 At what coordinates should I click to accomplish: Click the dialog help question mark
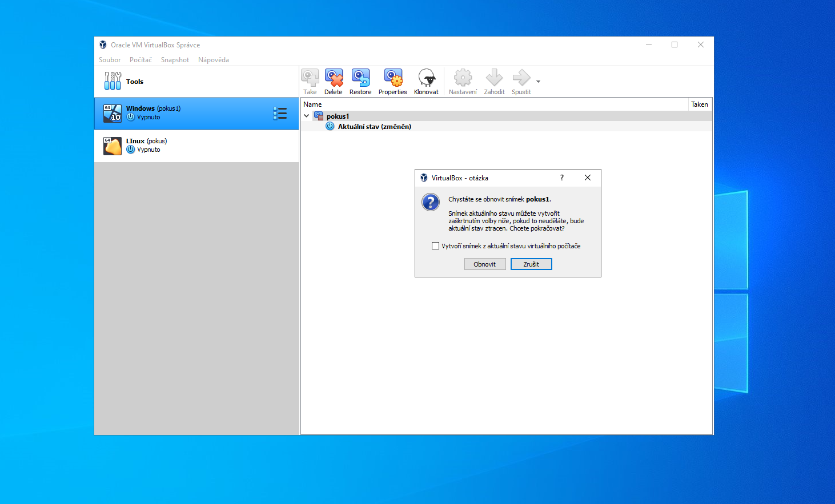pyautogui.click(x=562, y=178)
